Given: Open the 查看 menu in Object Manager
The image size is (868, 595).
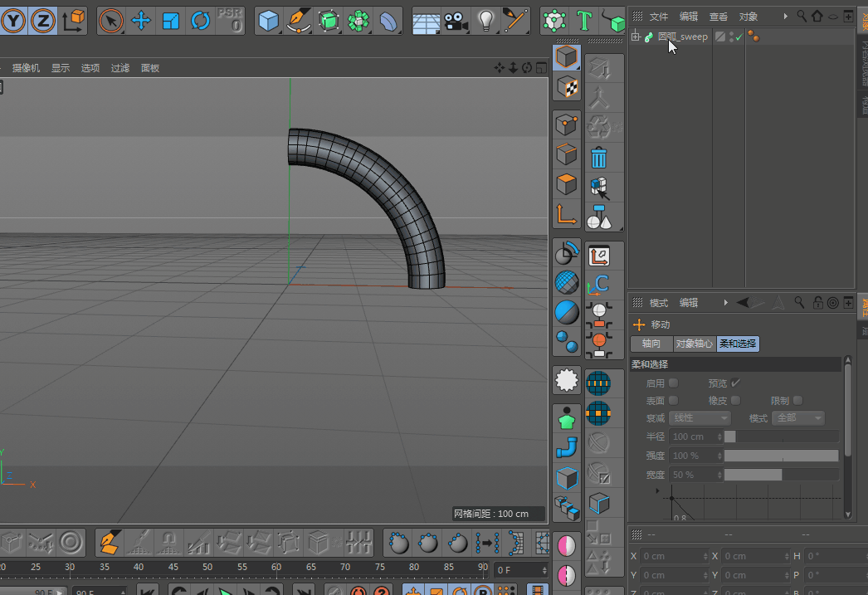Looking at the screenshot, I should point(718,17).
